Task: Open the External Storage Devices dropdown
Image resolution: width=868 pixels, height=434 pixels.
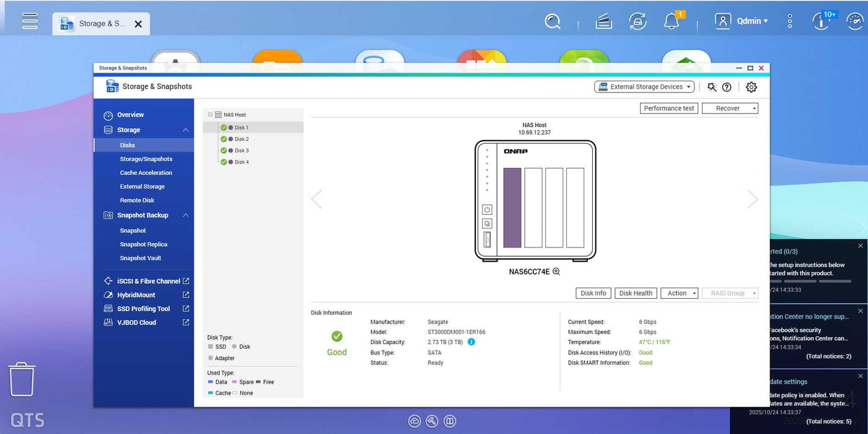Action: point(644,86)
